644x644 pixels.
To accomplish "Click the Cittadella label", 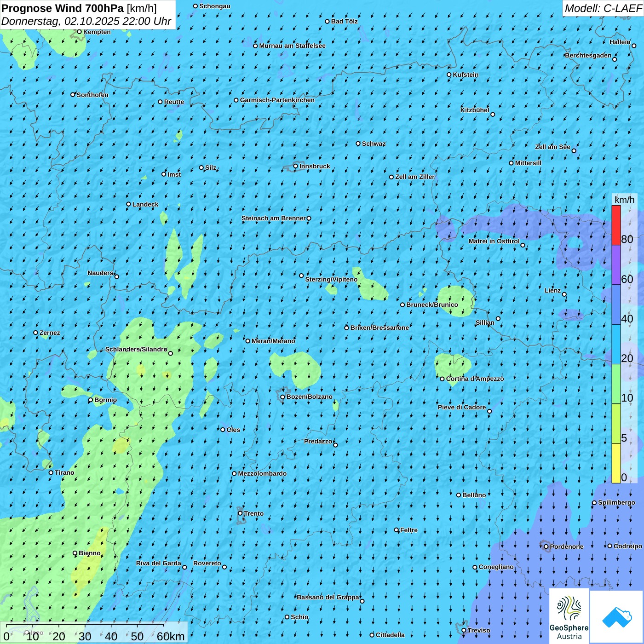I will click(390, 635).
